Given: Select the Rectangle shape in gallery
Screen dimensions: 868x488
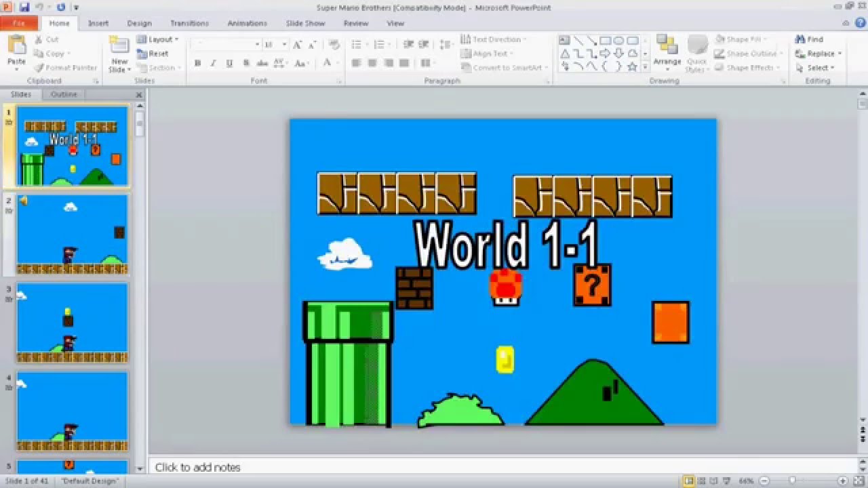Looking at the screenshot, I should tap(605, 40).
